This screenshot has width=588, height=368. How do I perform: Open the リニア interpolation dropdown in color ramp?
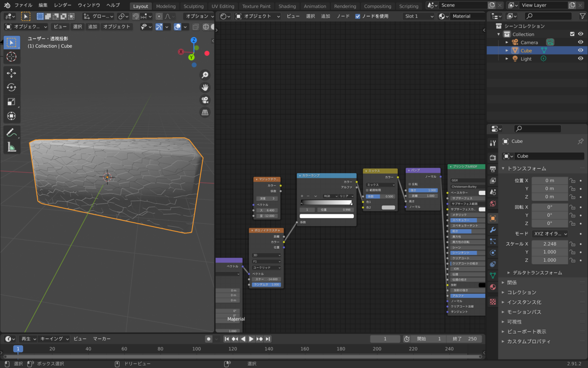(x=345, y=196)
